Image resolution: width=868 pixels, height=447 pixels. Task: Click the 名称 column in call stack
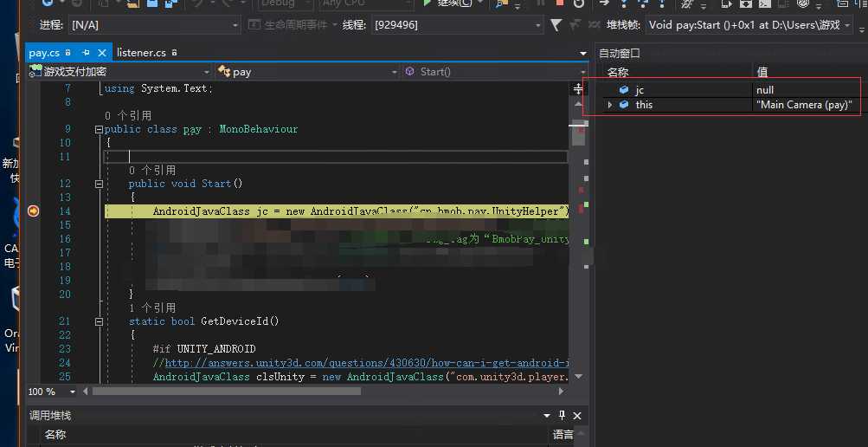tap(55, 435)
